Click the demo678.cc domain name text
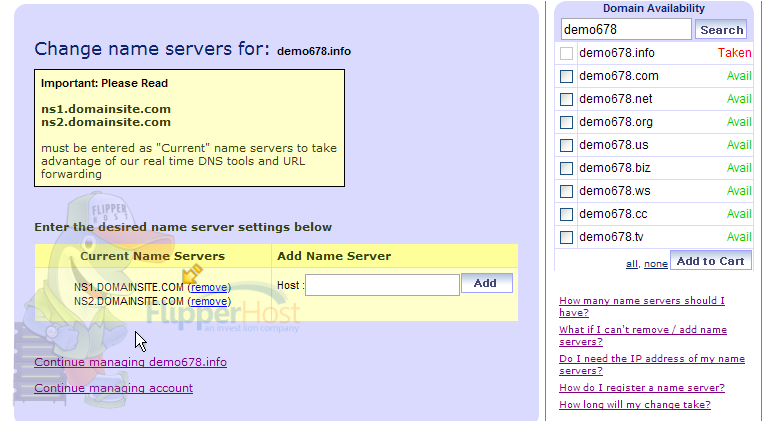Viewport: 776px width, 422px height. click(x=613, y=214)
